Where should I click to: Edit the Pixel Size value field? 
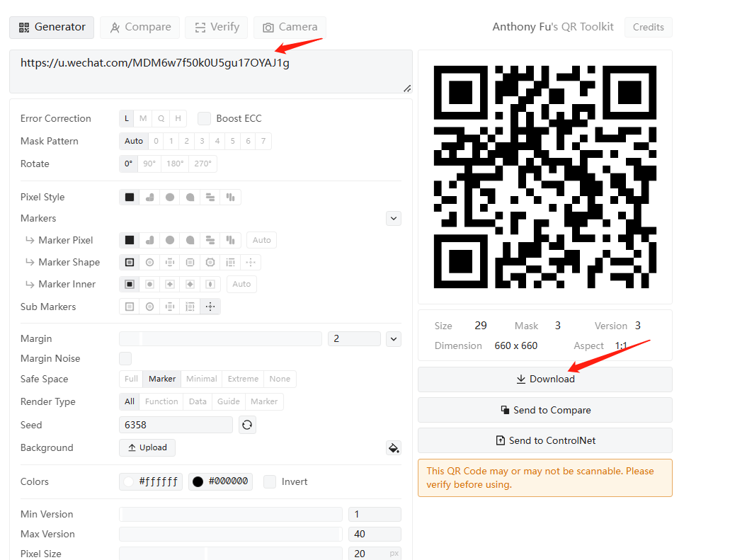375,554
